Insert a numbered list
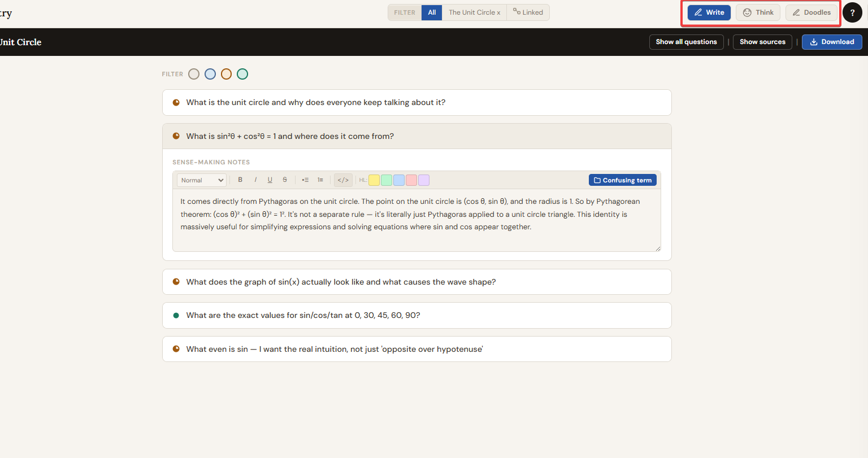The width and height of the screenshot is (868, 458). point(320,180)
